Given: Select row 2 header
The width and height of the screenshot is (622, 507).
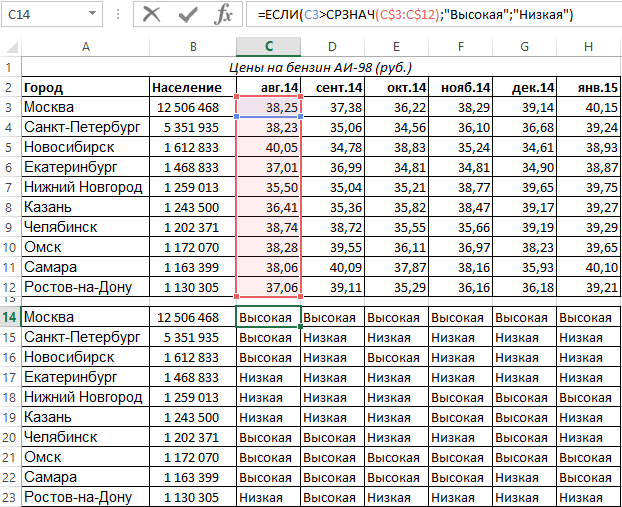Looking at the screenshot, I should [x=11, y=87].
